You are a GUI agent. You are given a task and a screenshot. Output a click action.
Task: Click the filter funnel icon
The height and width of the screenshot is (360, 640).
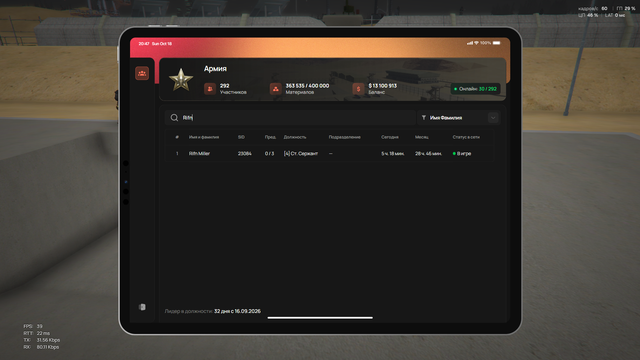click(x=424, y=118)
